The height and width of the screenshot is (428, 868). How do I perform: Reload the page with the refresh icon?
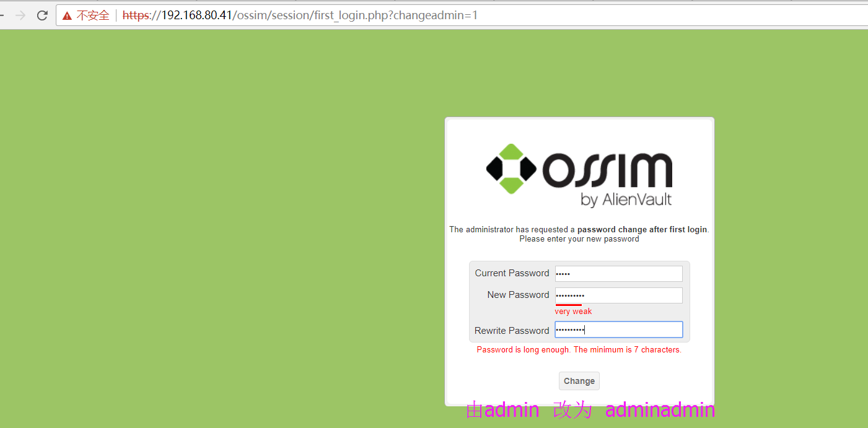pyautogui.click(x=42, y=15)
